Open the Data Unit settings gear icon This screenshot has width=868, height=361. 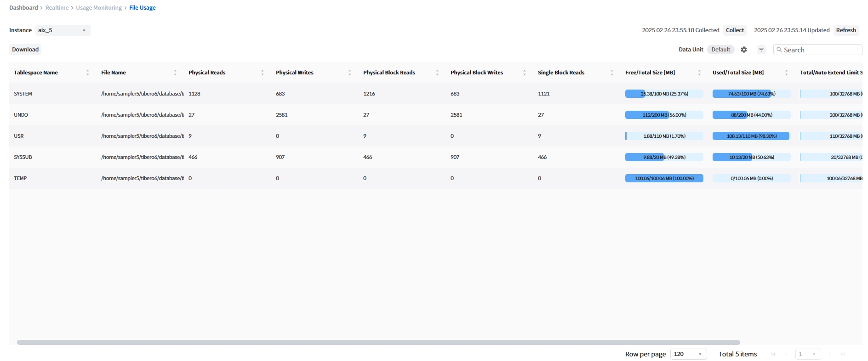[x=743, y=50]
